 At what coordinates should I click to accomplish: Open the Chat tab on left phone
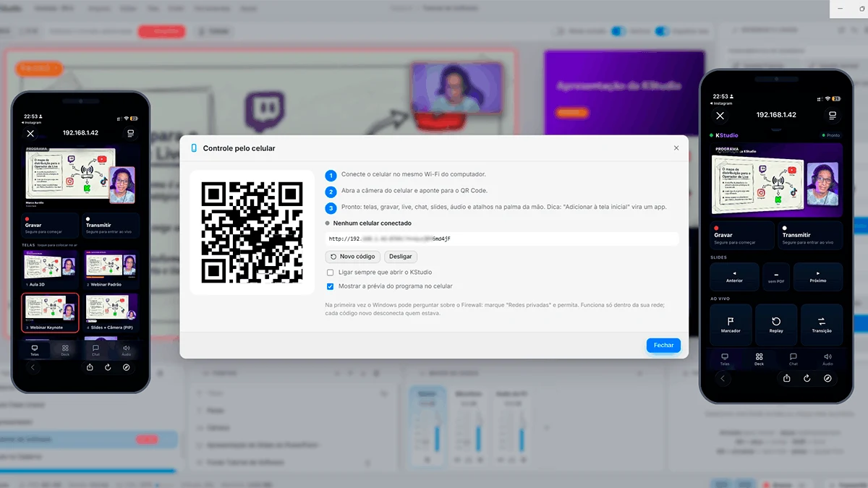tap(95, 351)
